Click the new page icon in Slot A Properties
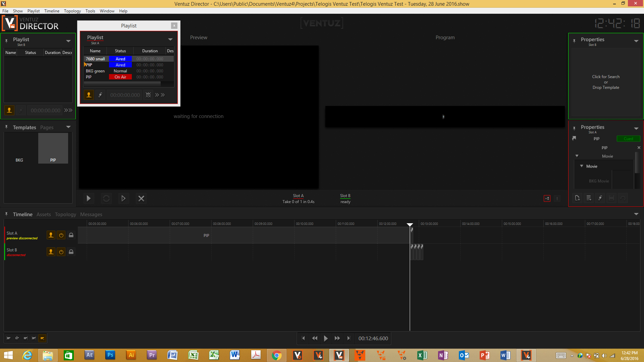The height and width of the screenshot is (362, 644). 577,198
